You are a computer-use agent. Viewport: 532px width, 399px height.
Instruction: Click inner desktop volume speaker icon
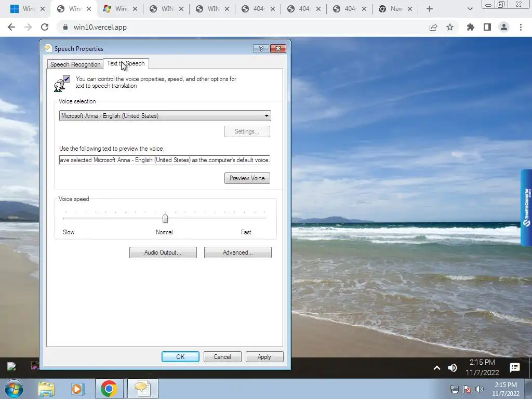(x=453, y=368)
